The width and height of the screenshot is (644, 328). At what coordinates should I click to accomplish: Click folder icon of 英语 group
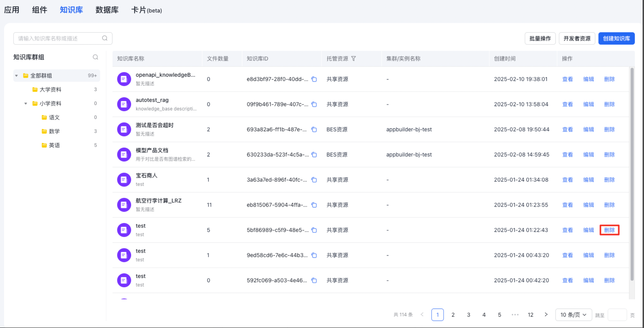44,145
